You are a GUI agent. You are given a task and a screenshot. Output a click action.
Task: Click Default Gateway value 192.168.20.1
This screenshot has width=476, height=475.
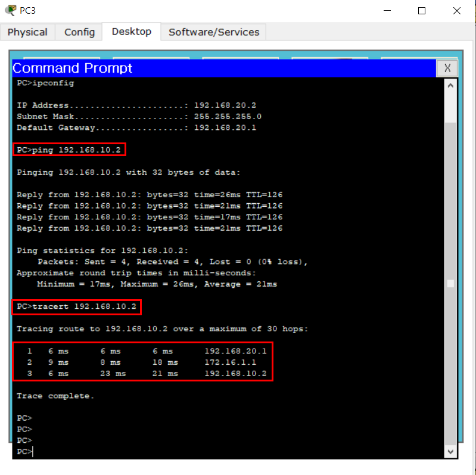[225, 128]
